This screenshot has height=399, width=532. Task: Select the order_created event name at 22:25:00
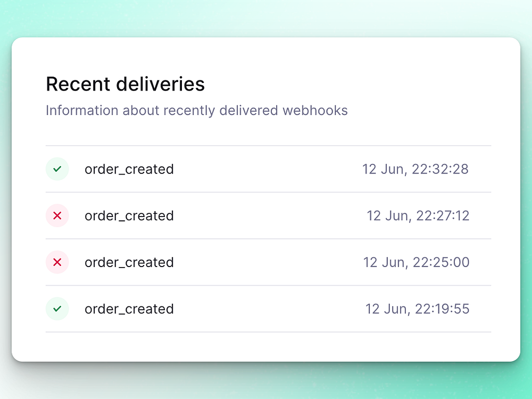point(129,262)
